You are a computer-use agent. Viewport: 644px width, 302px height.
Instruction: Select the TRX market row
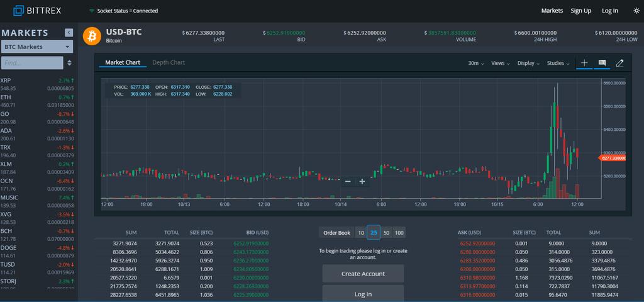[37, 151]
